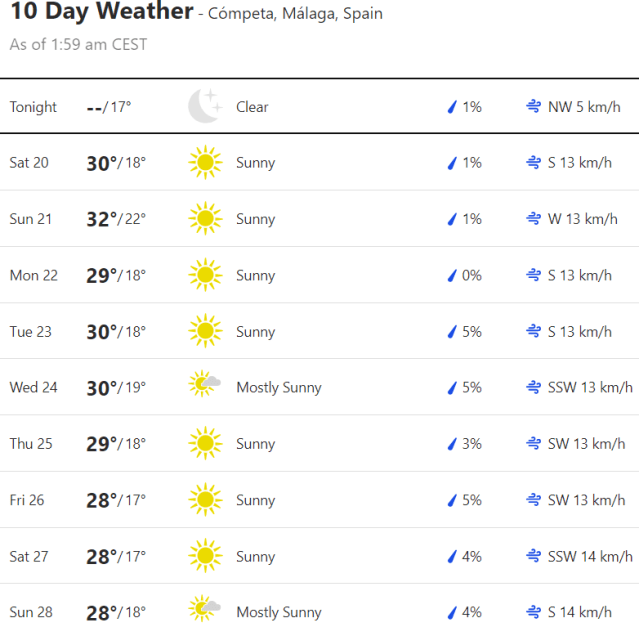Click the wind icon beside SSW 14 km/h

coord(534,556)
